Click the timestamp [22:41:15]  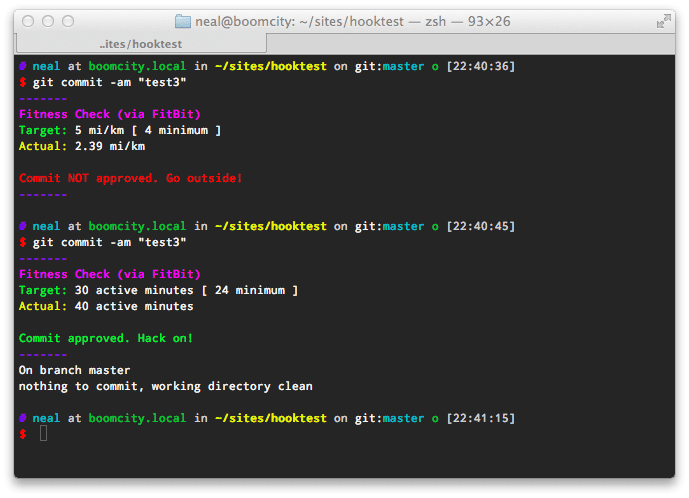[480, 418]
